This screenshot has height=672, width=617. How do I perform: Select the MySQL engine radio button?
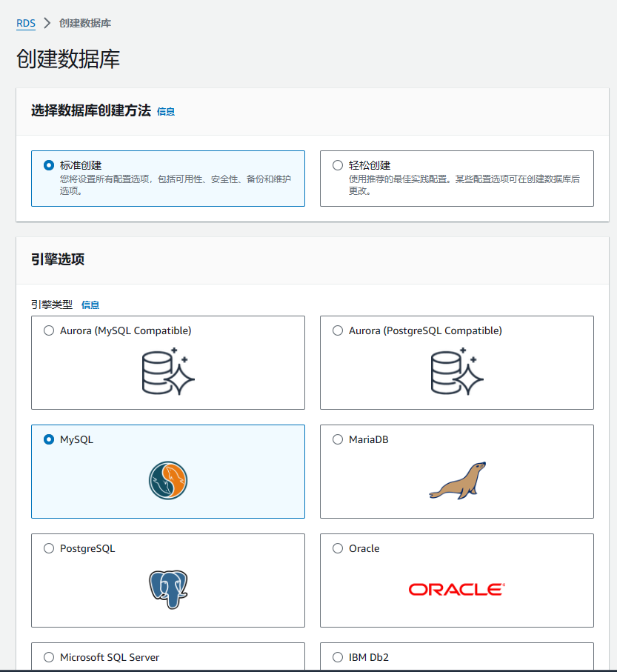49,439
